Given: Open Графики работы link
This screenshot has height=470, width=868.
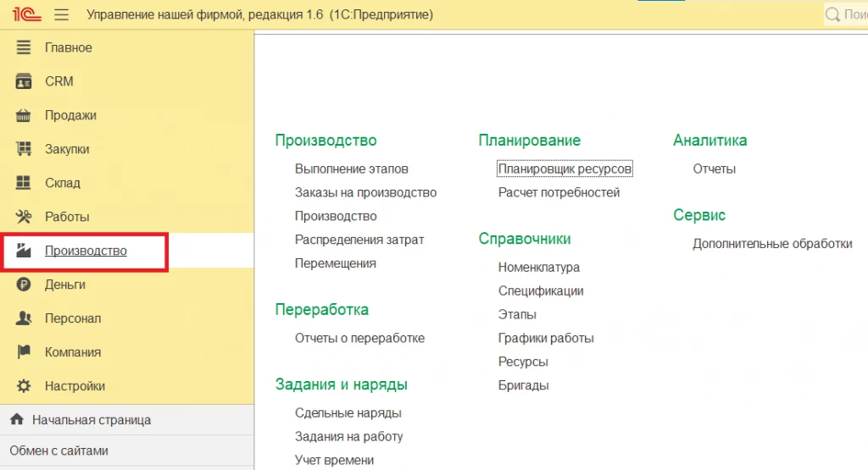Looking at the screenshot, I should pyautogui.click(x=547, y=338).
